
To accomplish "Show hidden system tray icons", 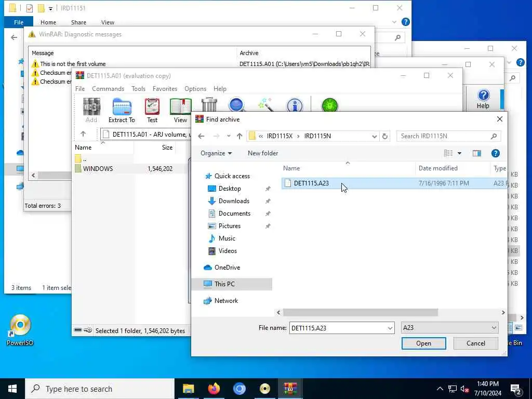I will [440, 389].
